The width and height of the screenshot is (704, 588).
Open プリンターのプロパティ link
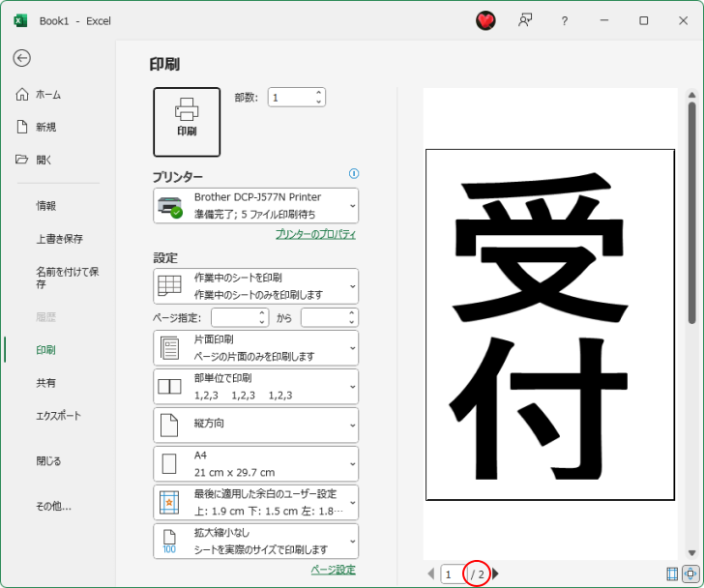tap(315, 234)
